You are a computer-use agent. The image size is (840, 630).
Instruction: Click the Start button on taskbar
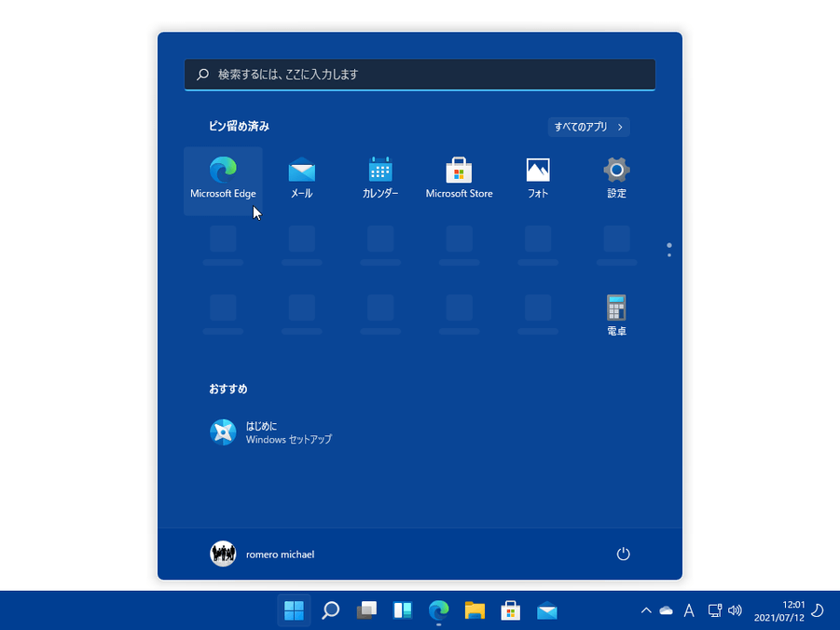[294, 610]
